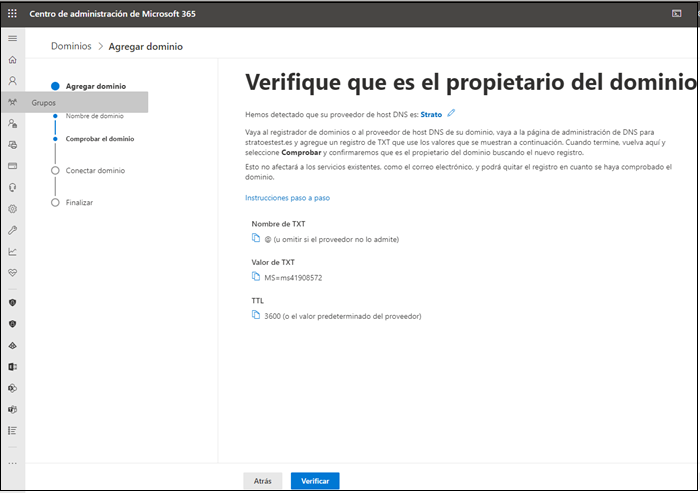
Task: Click the Verificar button
Action: [x=315, y=481]
